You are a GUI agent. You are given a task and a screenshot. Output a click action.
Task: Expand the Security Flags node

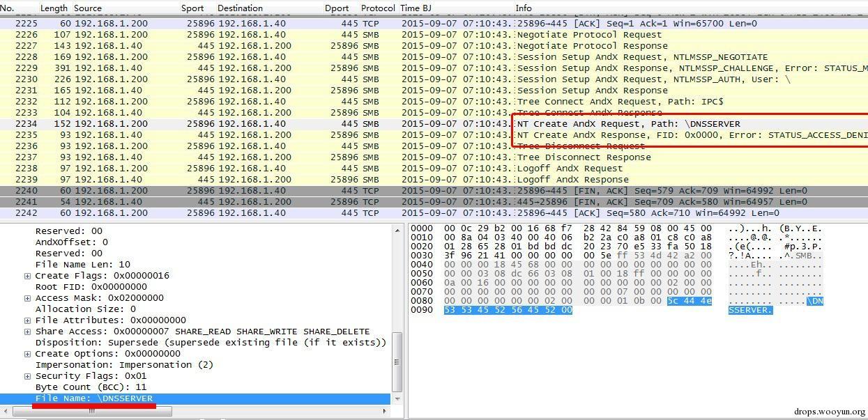27,376
